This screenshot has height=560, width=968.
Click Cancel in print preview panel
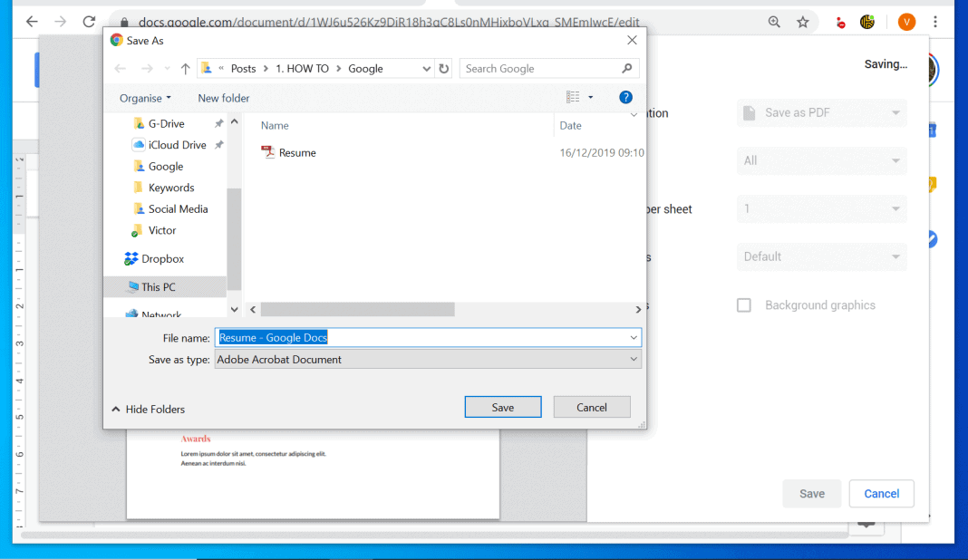[x=882, y=493]
